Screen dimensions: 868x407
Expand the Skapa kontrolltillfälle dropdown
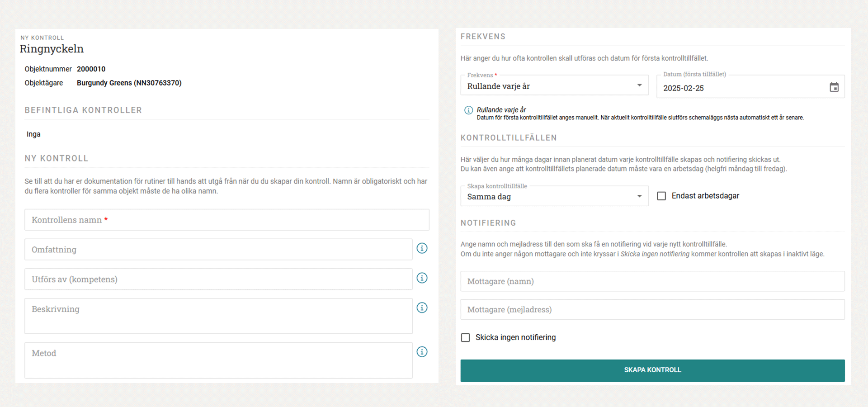[554, 196]
